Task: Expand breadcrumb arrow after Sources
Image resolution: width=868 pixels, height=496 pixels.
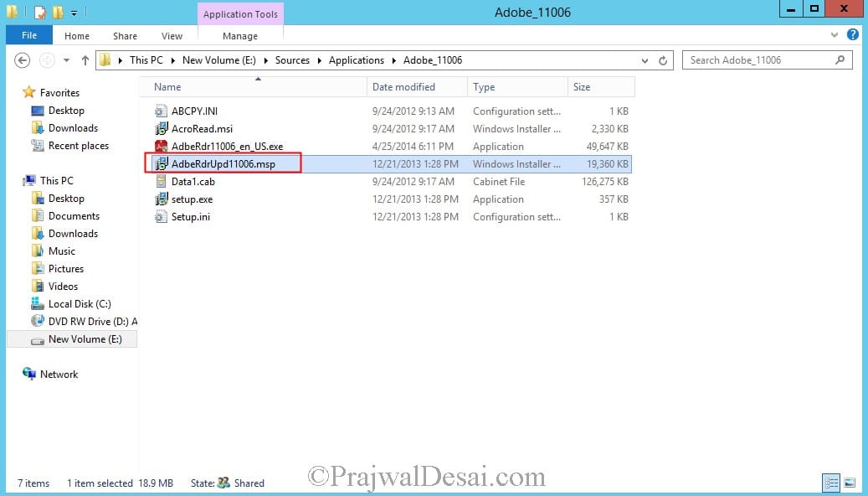Action: click(x=320, y=60)
